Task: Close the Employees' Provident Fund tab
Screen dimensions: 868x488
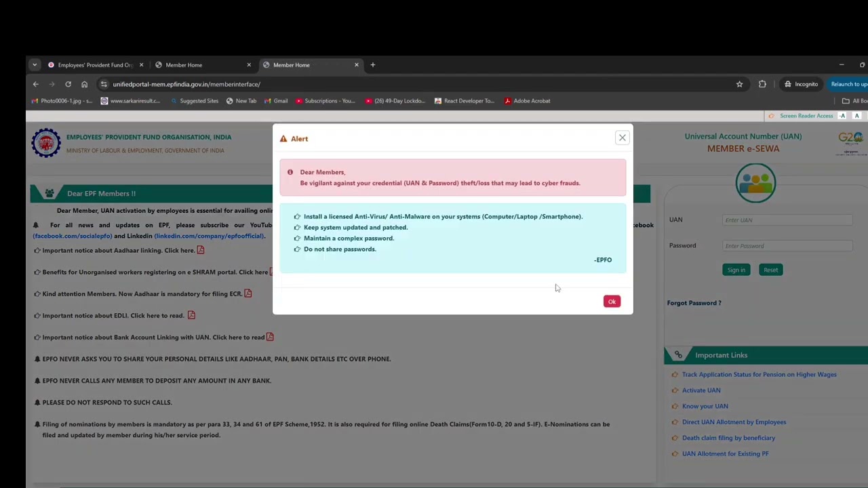Action: (141, 65)
